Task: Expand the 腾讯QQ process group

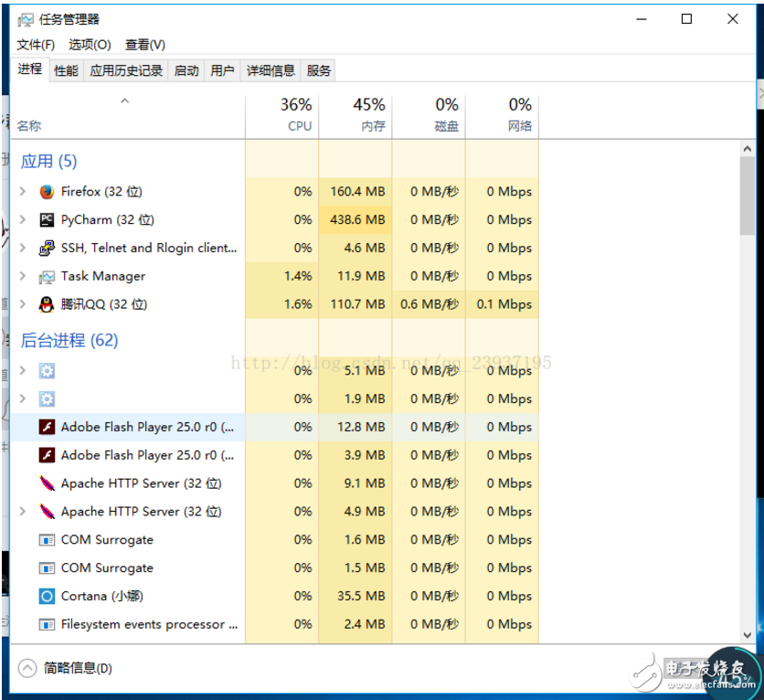Action: pos(22,304)
